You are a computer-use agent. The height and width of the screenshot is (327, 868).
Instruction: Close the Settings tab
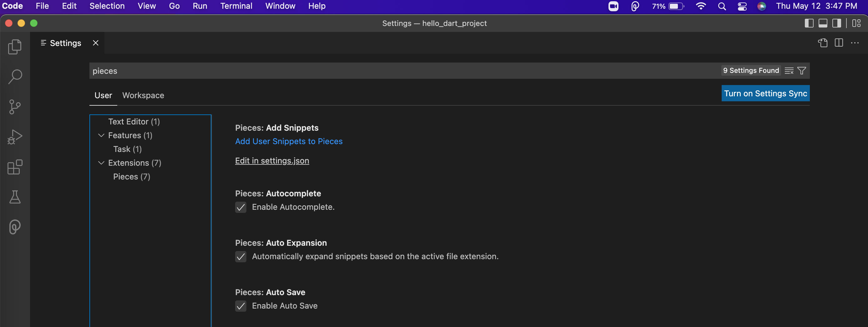tap(96, 43)
